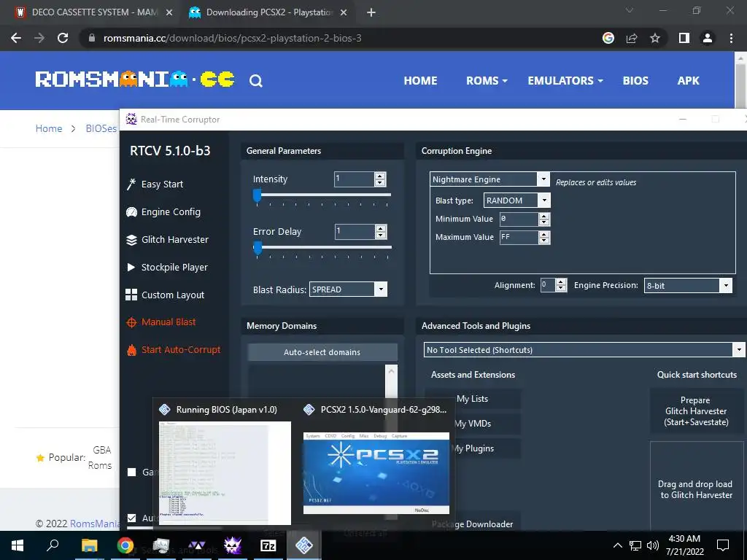Click the Intensity slider handle
The image size is (747, 560).
click(x=258, y=195)
